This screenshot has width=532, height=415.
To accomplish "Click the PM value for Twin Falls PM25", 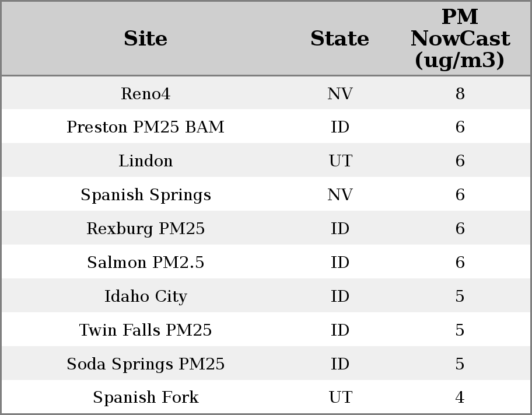I will [460, 330].
